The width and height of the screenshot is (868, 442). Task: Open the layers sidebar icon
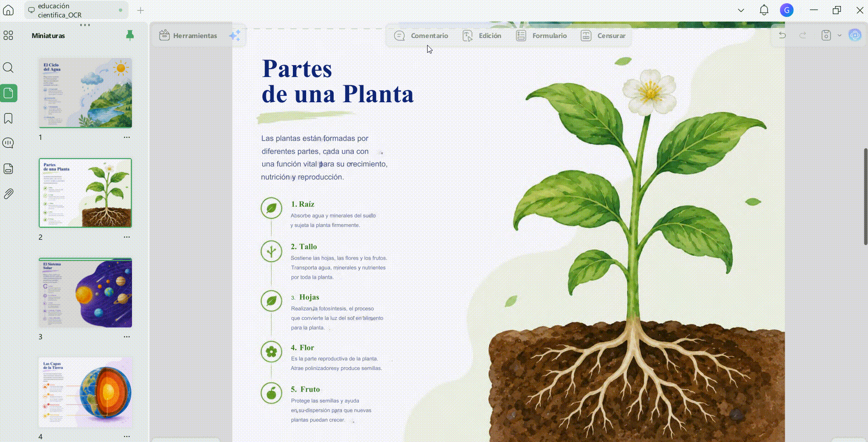(8, 169)
